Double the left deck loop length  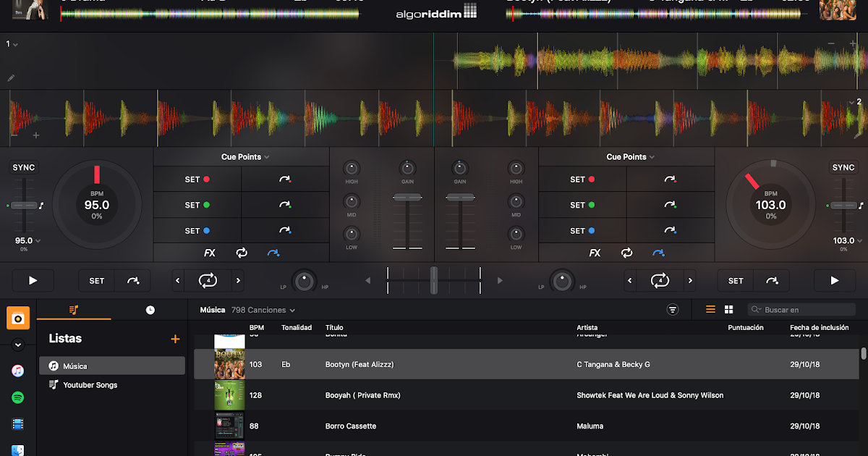(x=238, y=281)
